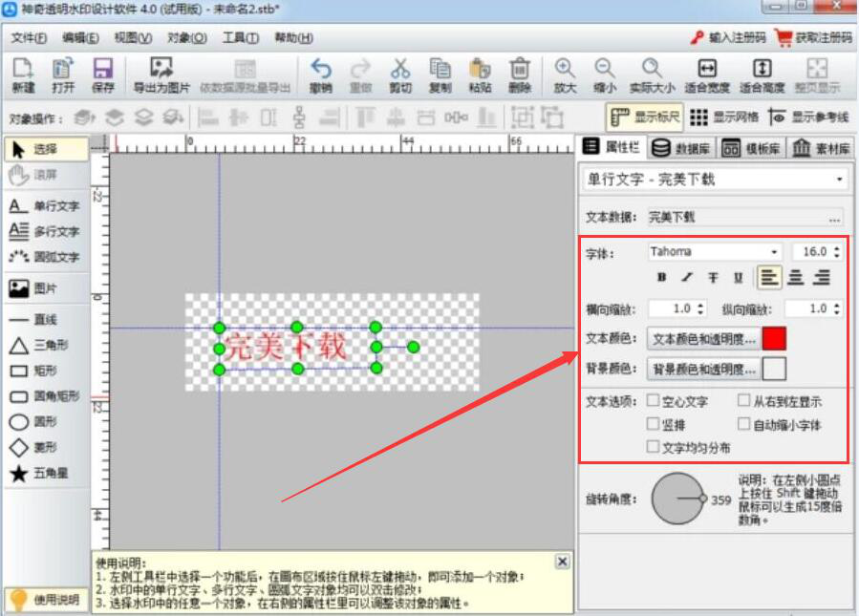Viewport: 859px width, 616px height.
Task: Fit canvas height with 适合高度
Action: tap(762, 75)
